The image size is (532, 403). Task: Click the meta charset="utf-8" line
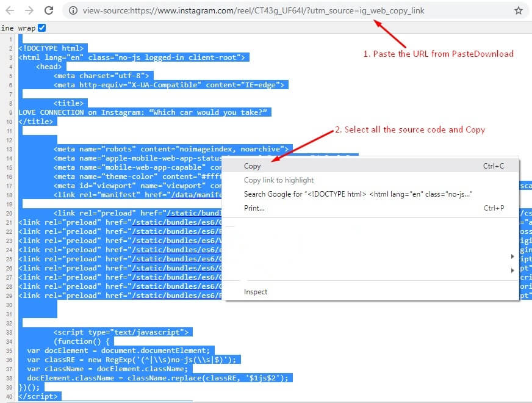tap(101, 76)
